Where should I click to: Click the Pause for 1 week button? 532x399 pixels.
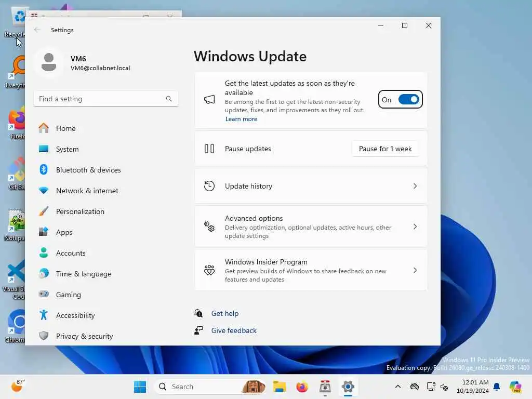[x=385, y=149]
